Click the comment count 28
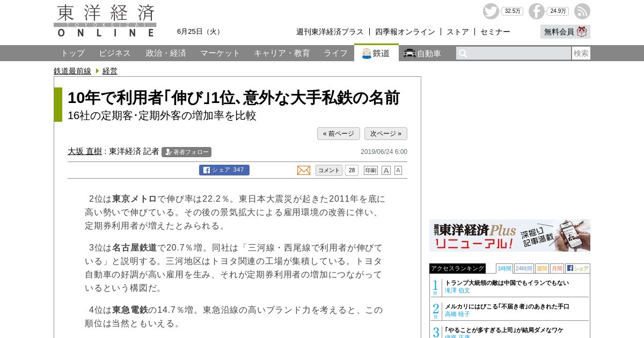644x338 pixels. pyautogui.click(x=352, y=170)
